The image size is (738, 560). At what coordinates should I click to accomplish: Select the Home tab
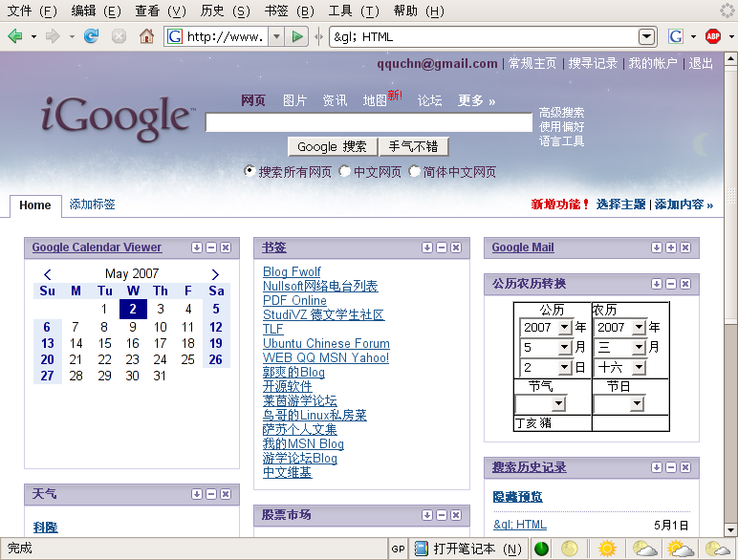[35, 205]
